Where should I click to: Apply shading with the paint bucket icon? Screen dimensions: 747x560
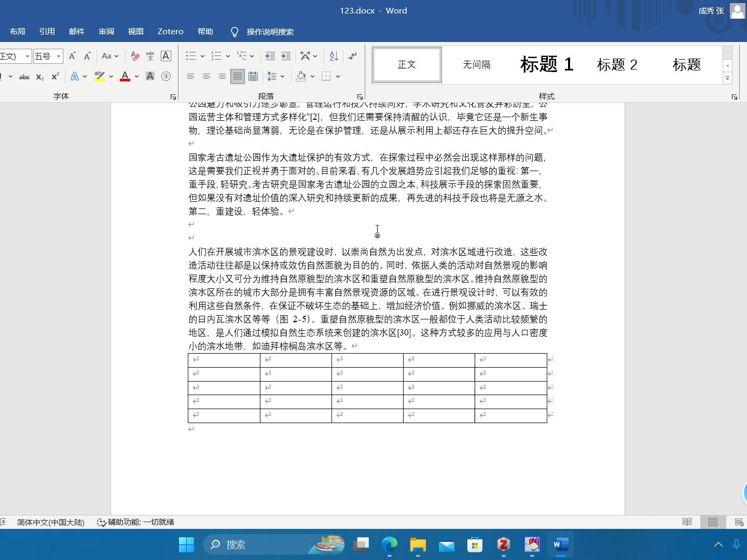(302, 76)
